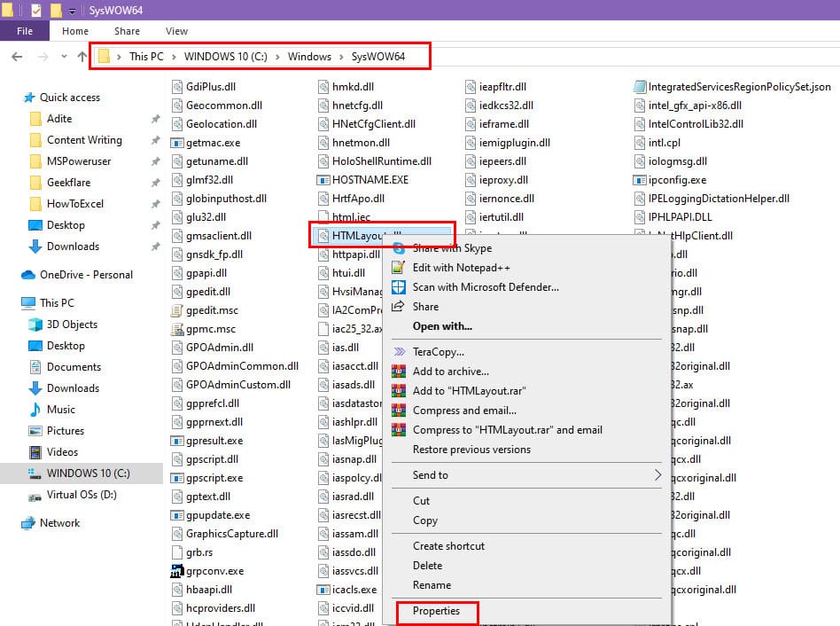Select the intl.cpl file
The image size is (840, 626).
click(665, 143)
